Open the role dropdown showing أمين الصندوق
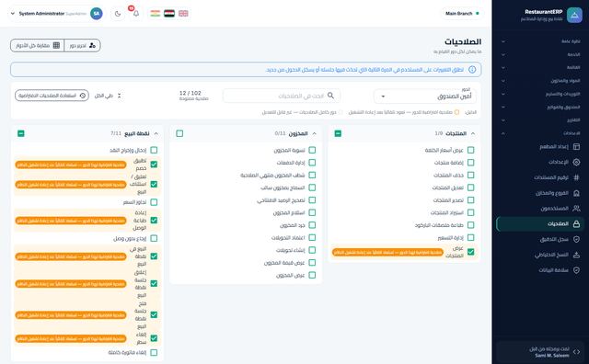The image size is (589, 364). pyautogui.click(x=425, y=97)
